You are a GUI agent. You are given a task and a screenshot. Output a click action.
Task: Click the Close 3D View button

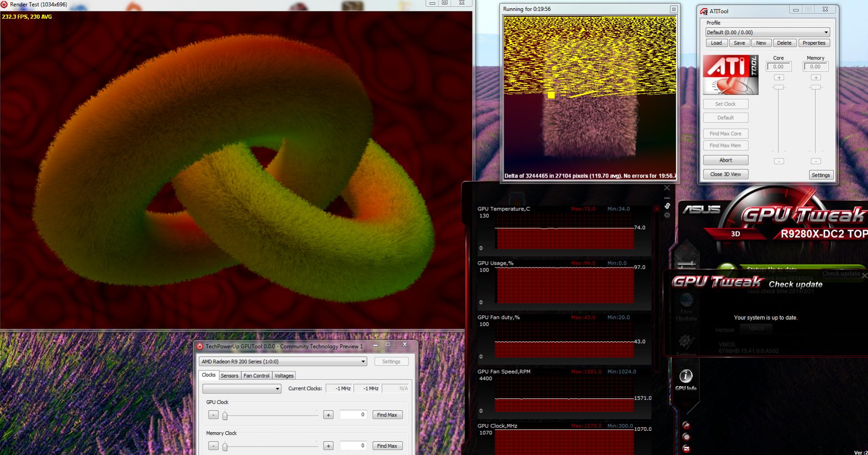click(725, 174)
